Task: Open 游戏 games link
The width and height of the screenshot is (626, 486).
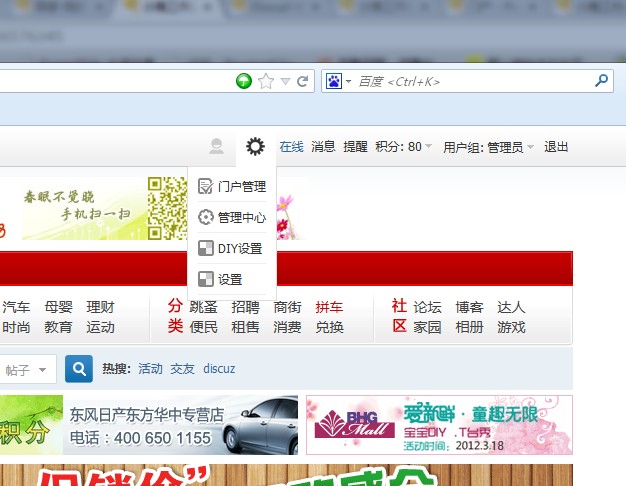Action: pyautogui.click(x=511, y=327)
